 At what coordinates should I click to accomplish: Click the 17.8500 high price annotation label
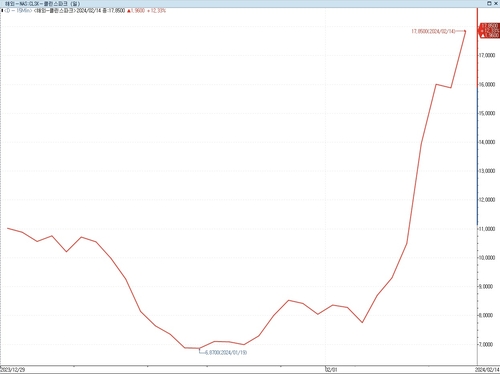coord(433,31)
